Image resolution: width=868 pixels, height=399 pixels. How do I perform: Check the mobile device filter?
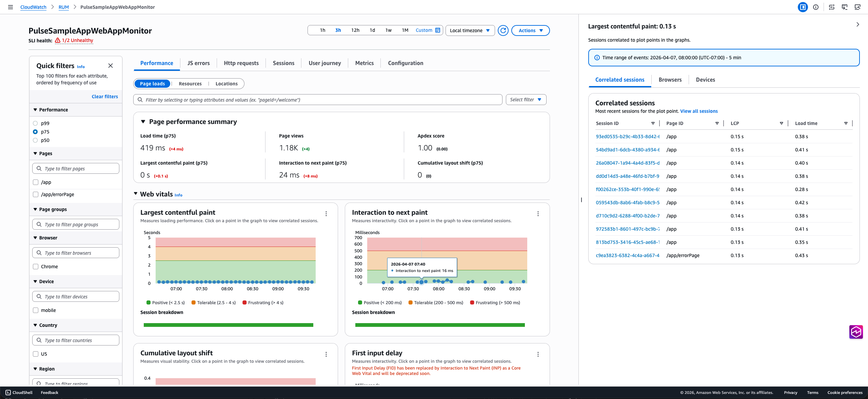[36, 310]
